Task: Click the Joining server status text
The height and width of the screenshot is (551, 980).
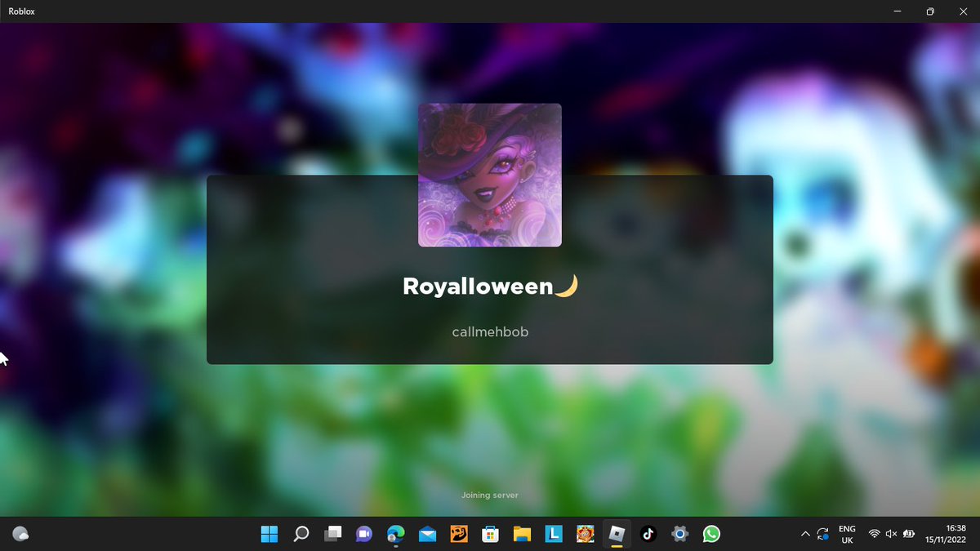Action: 489,495
